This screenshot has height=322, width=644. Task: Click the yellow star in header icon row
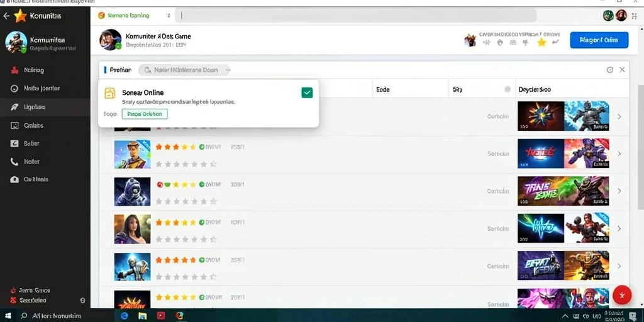tap(541, 42)
